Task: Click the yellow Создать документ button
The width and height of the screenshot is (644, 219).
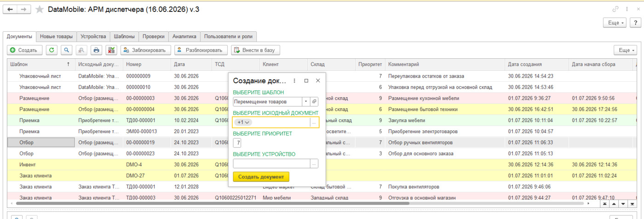Action: coord(261,177)
